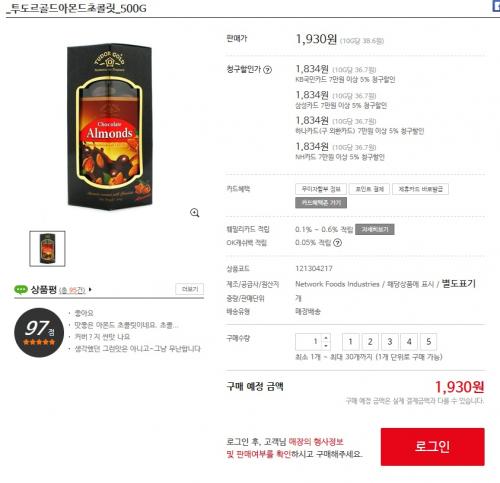
Task: Click the red 로그인 button
Action: (433, 447)
